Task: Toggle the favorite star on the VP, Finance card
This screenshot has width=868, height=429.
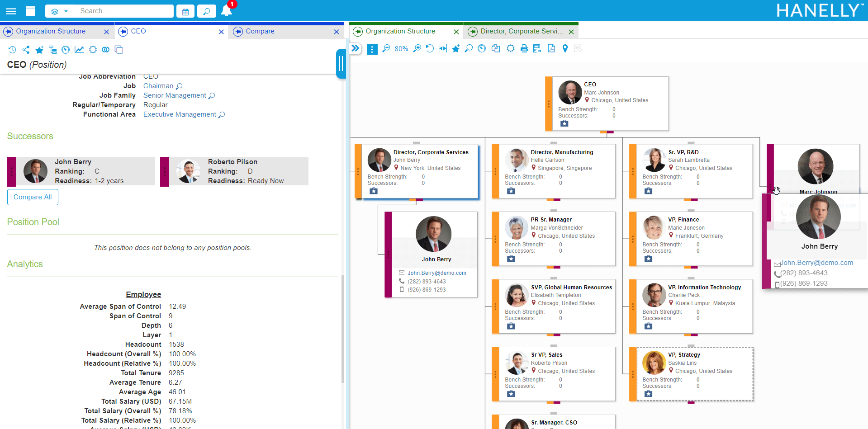Action: (648, 258)
